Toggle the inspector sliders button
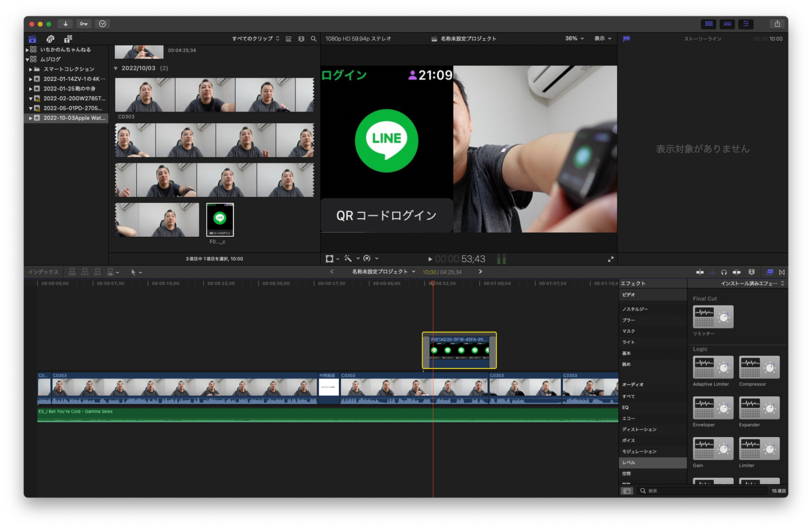This screenshot has height=529, width=812. coord(746,24)
